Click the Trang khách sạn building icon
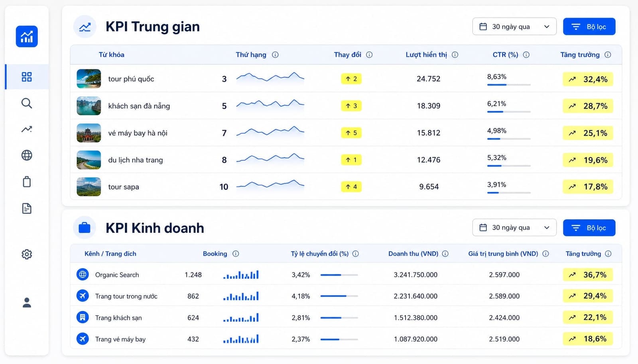This screenshot has width=638, height=364. (x=83, y=317)
